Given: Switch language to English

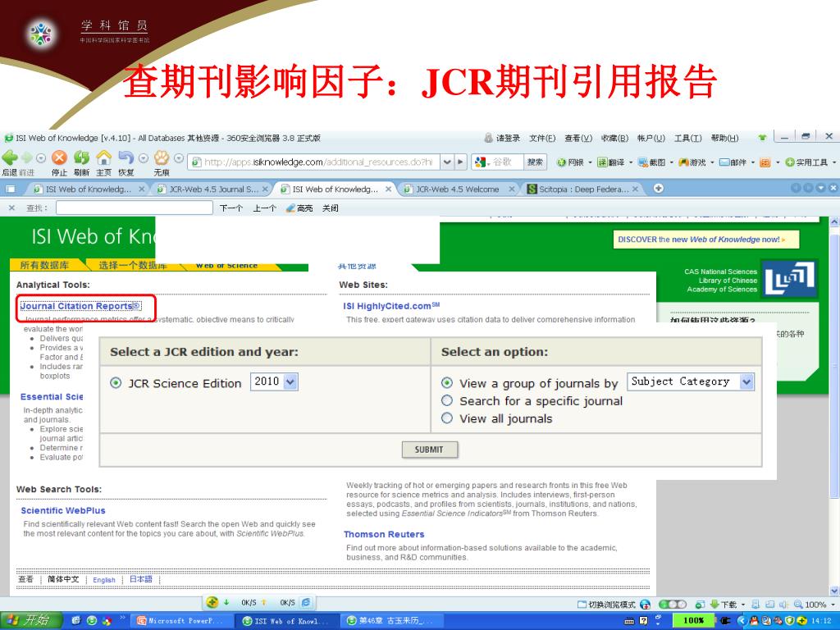Looking at the screenshot, I should click(x=104, y=580).
